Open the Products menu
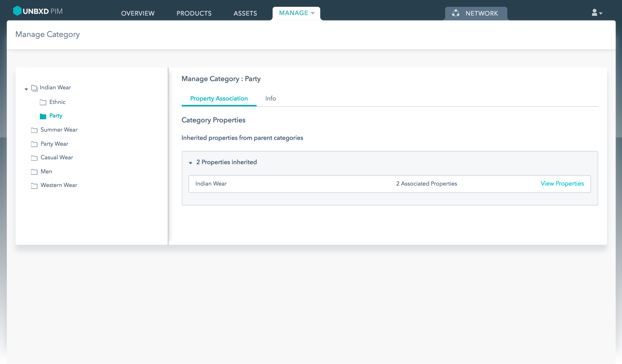 point(194,13)
